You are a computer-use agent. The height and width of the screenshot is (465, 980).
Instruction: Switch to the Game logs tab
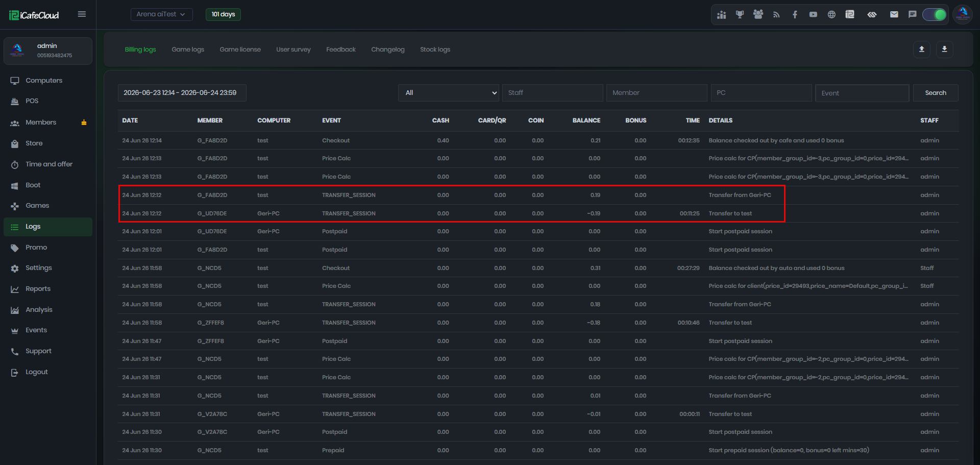[x=188, y=50]
